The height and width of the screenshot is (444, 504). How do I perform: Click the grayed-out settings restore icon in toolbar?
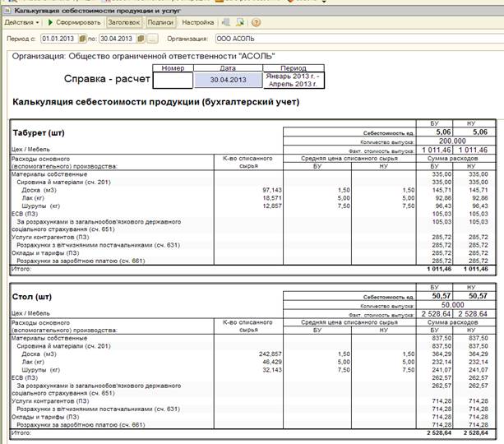click(x=226, y=22)
